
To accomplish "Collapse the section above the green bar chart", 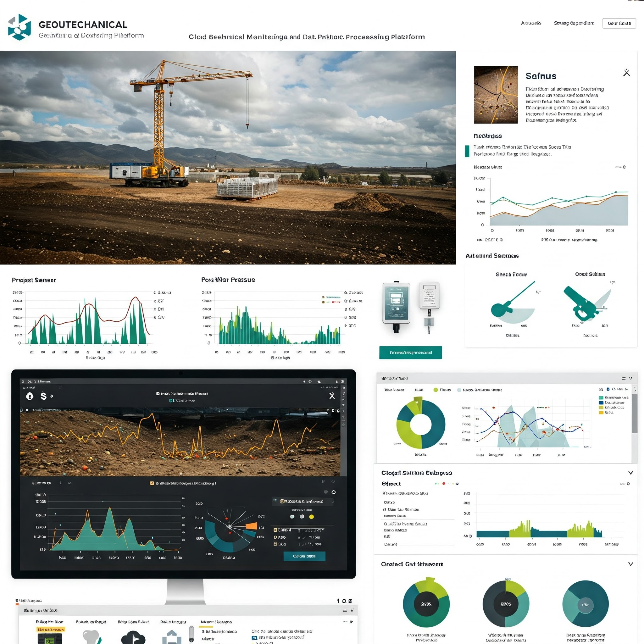I will (630, 473).
